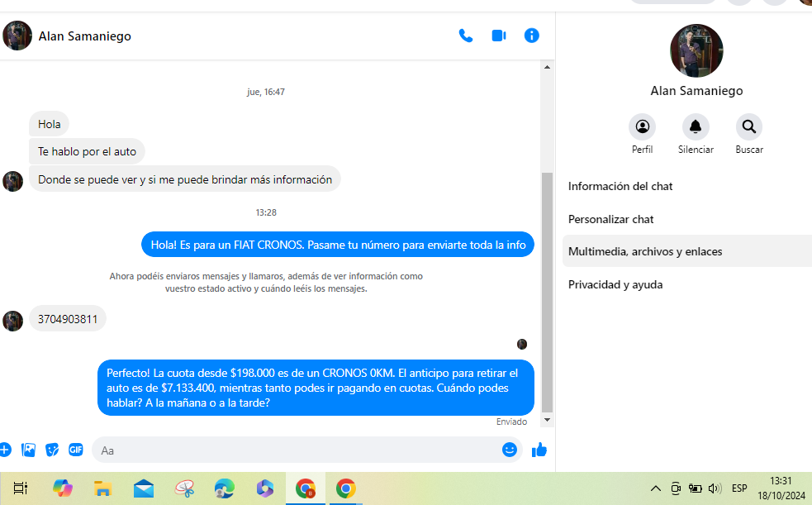This screenshot has width=812, height=505.
Task: Open File Explorer from taskbar
Action: click(103, 488)
